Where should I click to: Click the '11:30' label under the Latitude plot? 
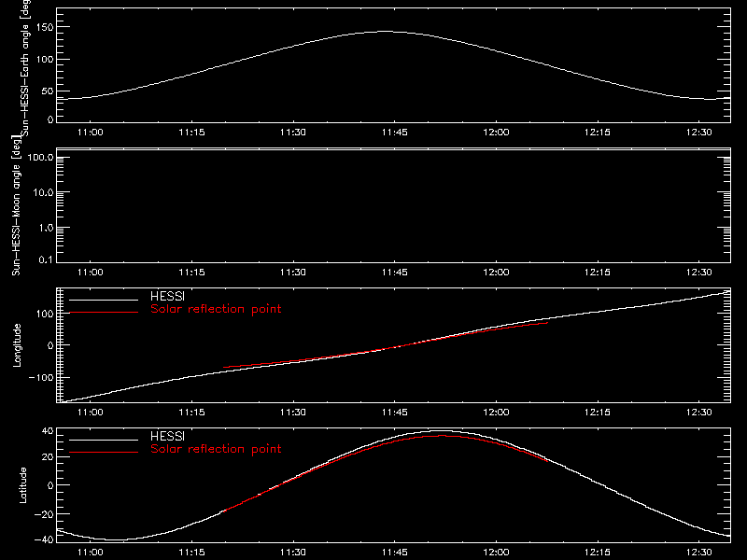click(293, 552)
